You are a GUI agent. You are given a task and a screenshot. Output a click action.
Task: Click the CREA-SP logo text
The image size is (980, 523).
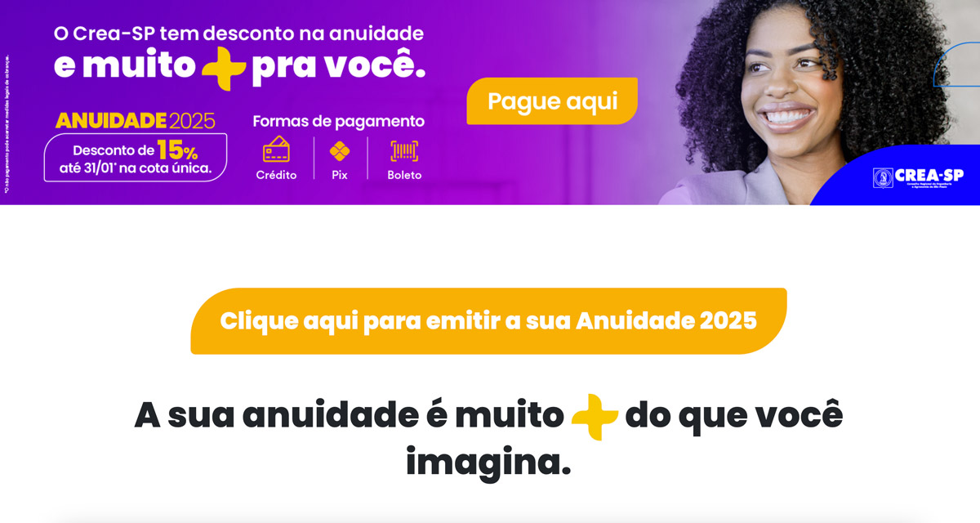pos(929,174)
